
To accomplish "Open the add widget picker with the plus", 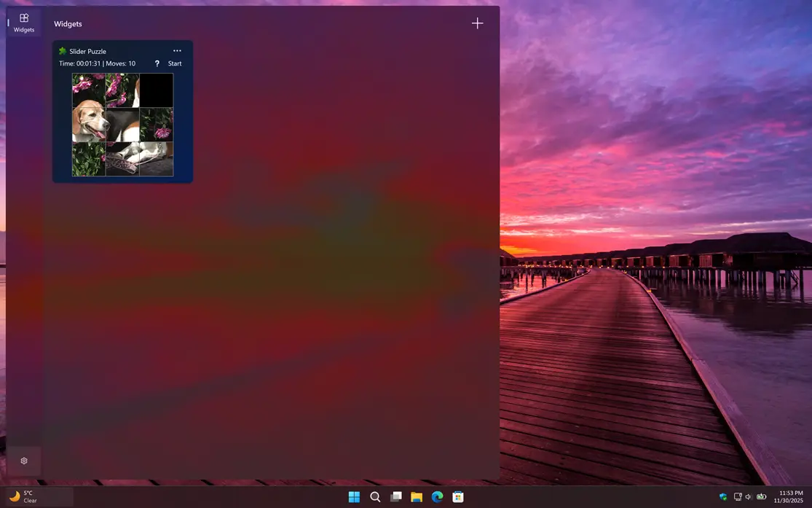I will tap(477, 23).
